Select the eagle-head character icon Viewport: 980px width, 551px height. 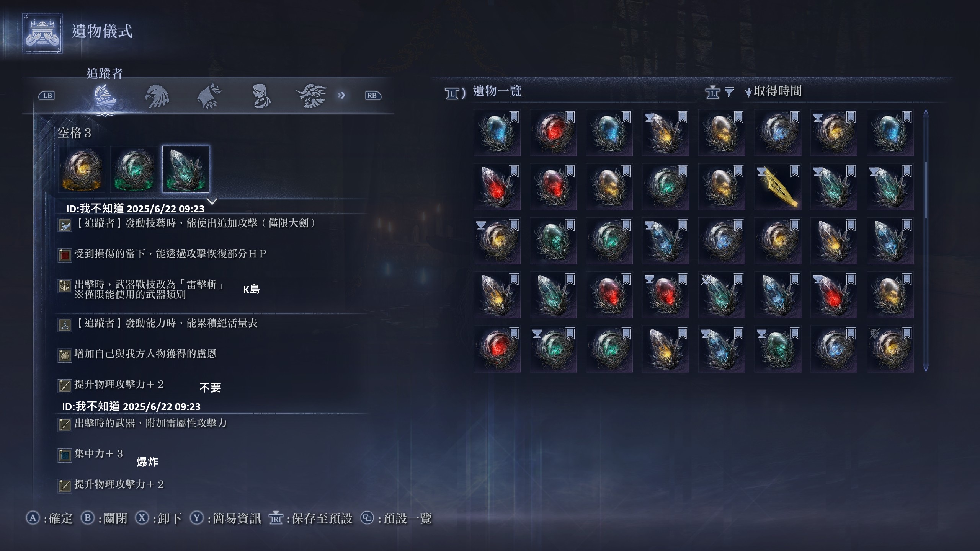click(x=157, y=96)
